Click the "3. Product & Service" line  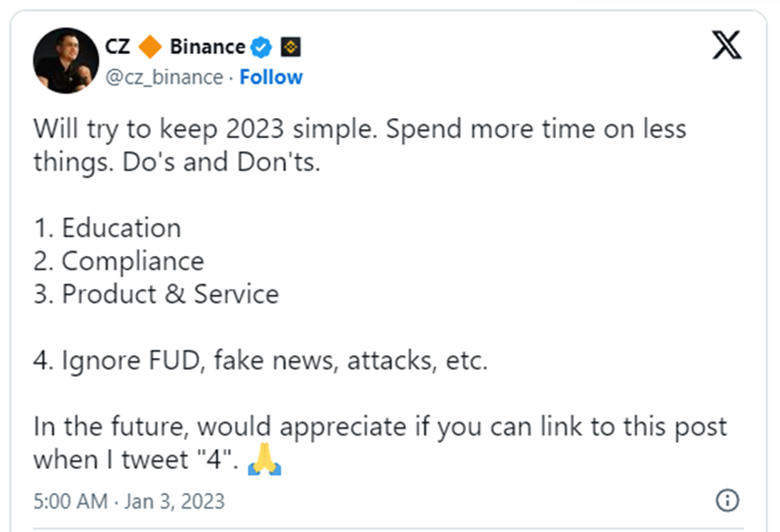pos(156,294)
